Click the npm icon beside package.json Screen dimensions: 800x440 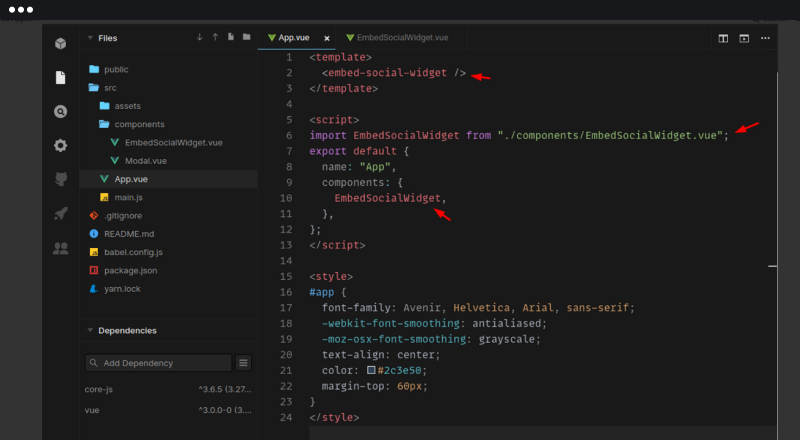coord(94,270)
